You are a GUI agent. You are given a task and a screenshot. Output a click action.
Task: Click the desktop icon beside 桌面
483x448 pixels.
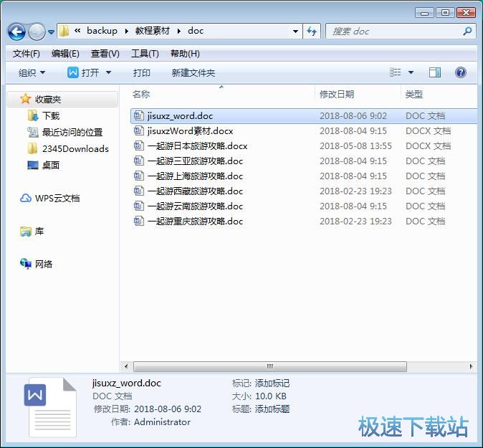[33, 165]
